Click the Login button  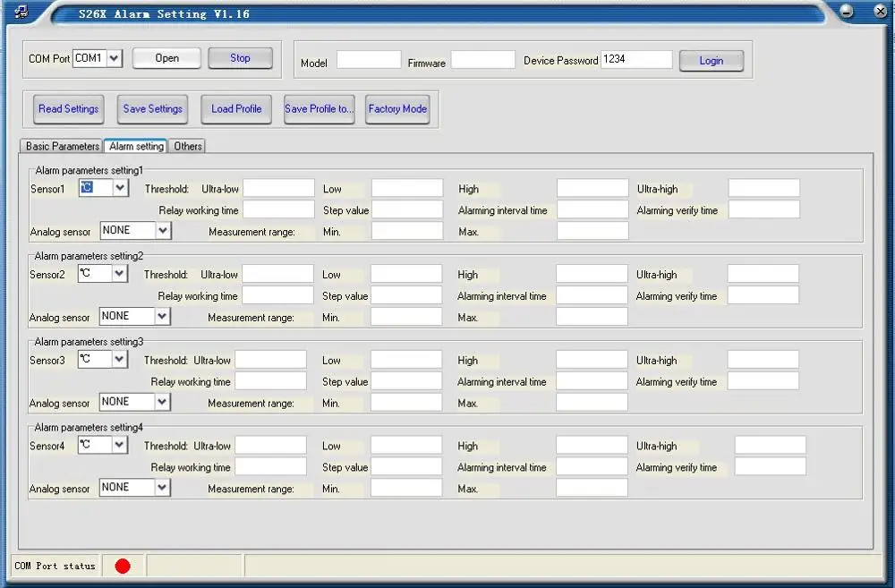711,61
